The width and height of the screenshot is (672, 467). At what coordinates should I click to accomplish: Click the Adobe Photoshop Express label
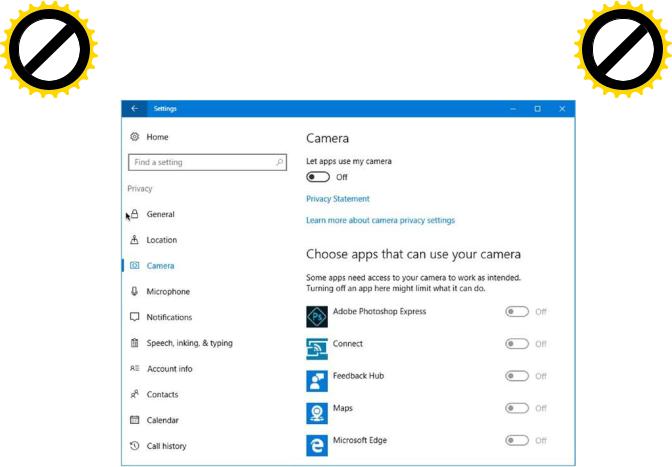tap(379, 311)
